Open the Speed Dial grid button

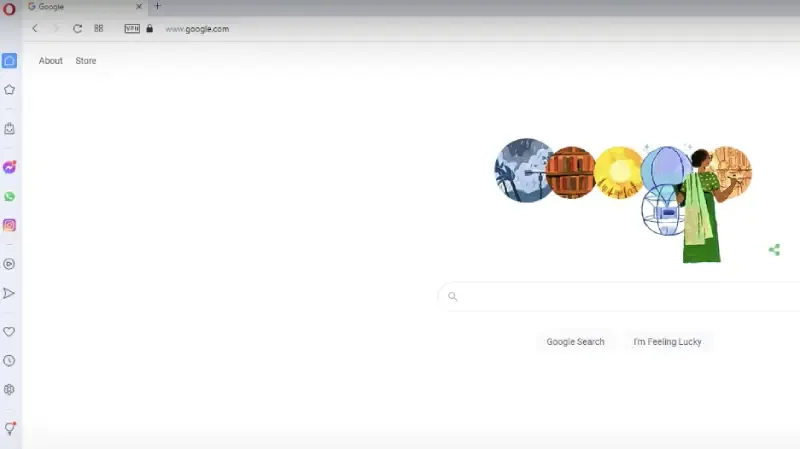tap(98, 29)
